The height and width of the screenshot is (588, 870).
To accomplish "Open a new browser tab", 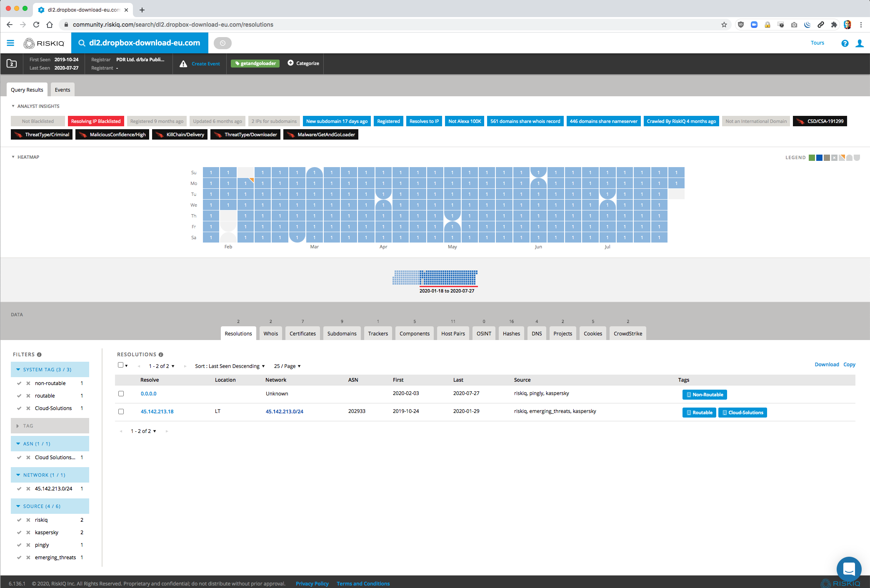I will [x=142, y=10].
